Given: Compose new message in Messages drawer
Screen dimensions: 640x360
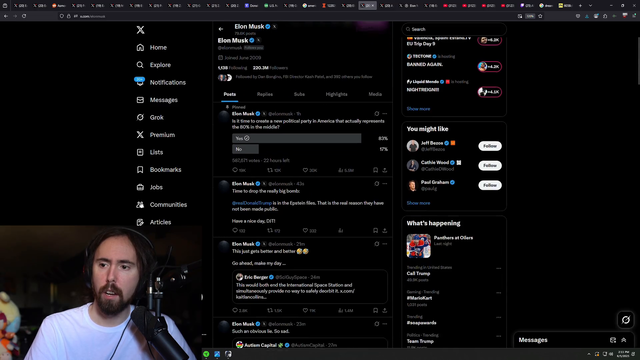Looking at the screenshot, I should [x=613, y=340].
